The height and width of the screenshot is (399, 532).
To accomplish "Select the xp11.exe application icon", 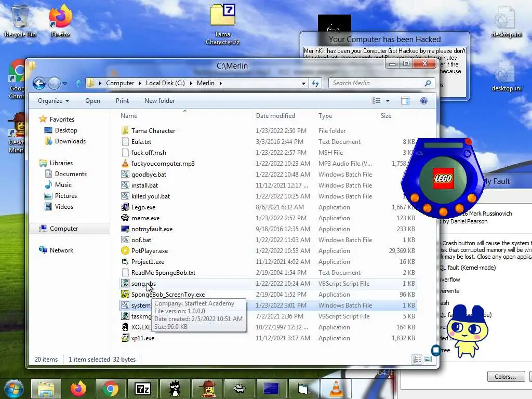I will click(x=125, y=338).
